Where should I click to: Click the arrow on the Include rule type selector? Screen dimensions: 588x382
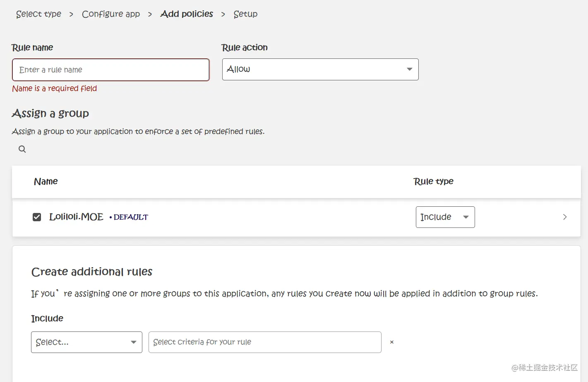466,217
